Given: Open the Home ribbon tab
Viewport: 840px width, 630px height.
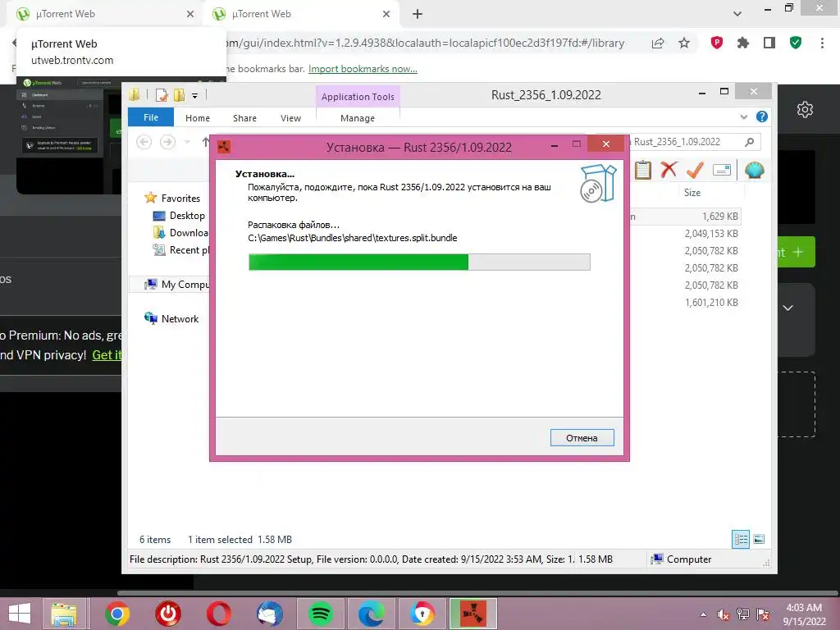Looking at the screenshot, I should pyautogui.click(x=198, y=118).
